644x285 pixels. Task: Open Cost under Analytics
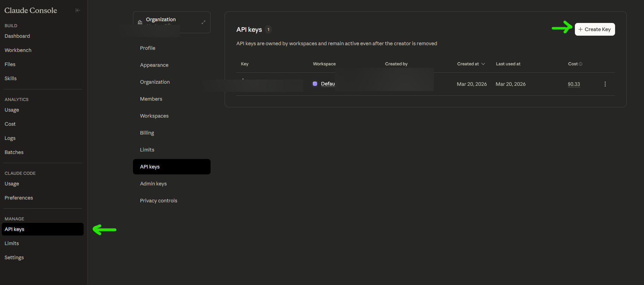tap(10, 124)
